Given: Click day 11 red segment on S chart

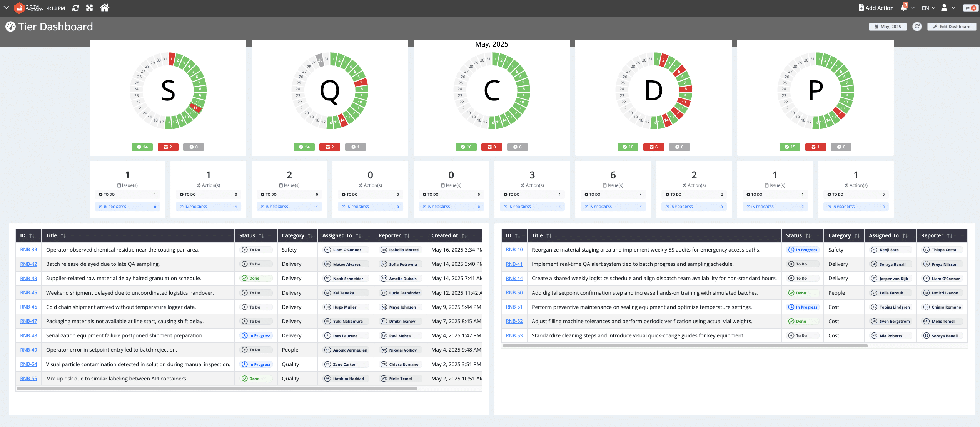Looking at the screenshot, I should (196, 108).
